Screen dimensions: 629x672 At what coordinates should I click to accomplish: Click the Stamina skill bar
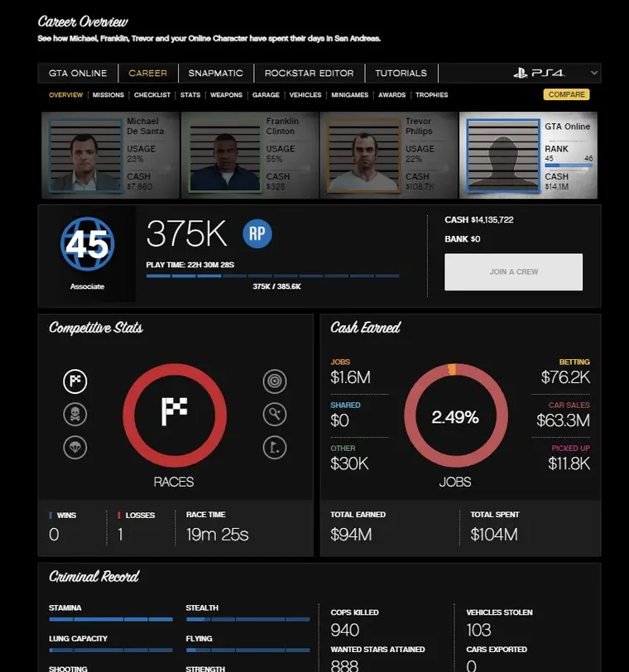(111, 619)
